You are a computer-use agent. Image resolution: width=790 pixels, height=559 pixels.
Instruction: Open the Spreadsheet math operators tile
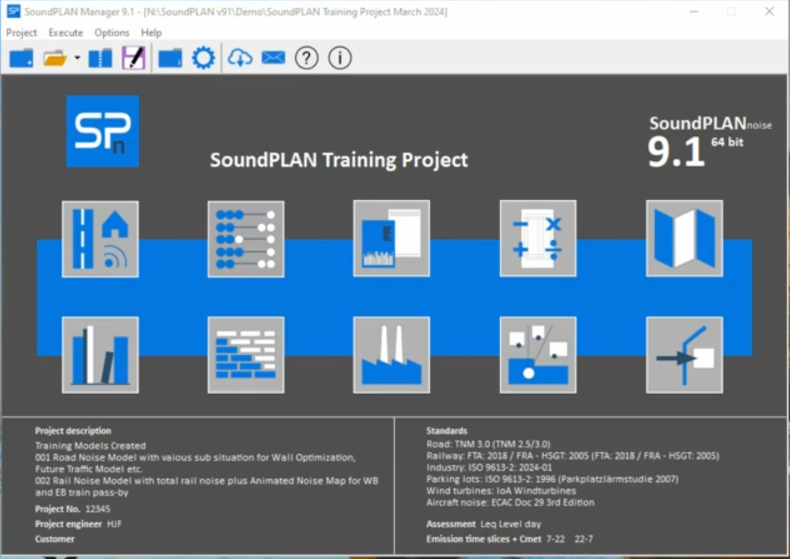[538, 239]
